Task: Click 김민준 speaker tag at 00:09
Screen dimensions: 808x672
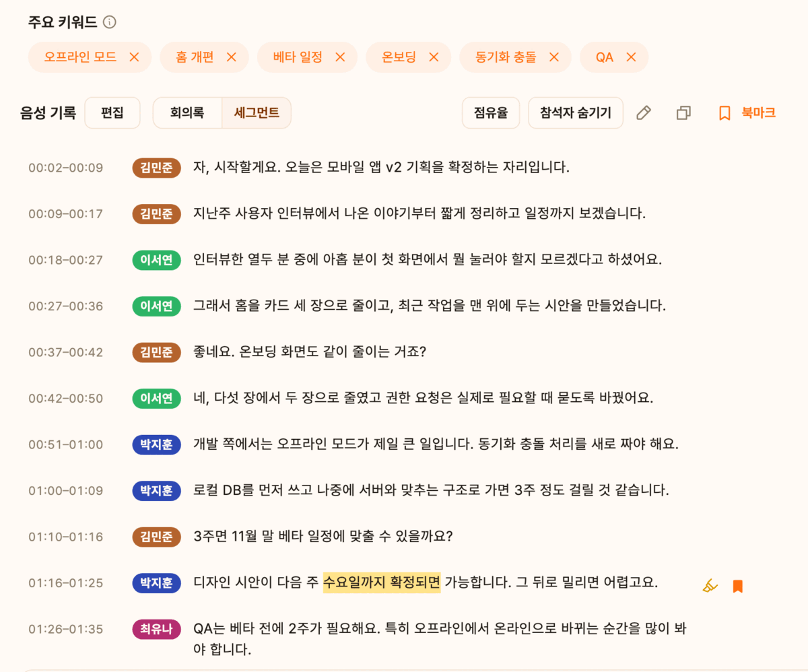Action: coord(157,214)
